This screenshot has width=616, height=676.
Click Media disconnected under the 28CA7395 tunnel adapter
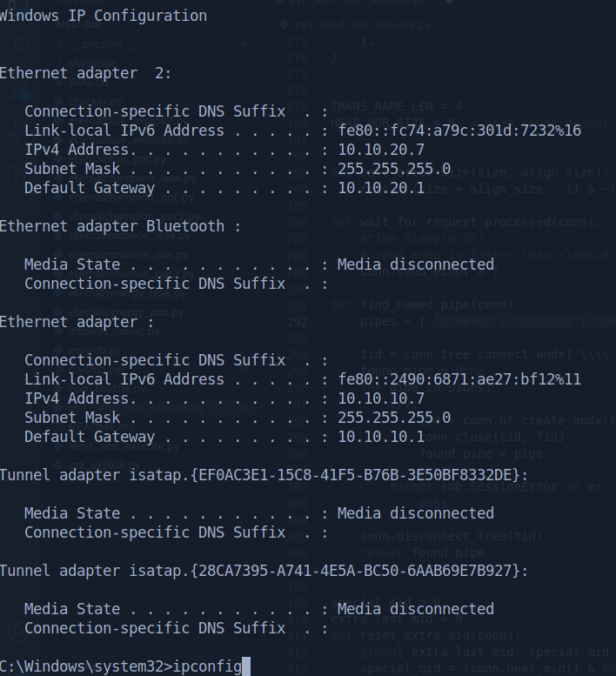tap(415, 609)
